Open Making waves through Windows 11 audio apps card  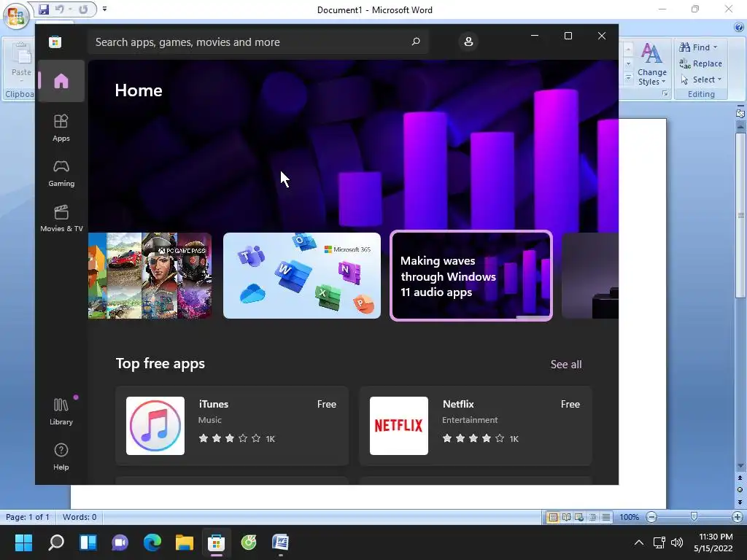coord(471,276)
